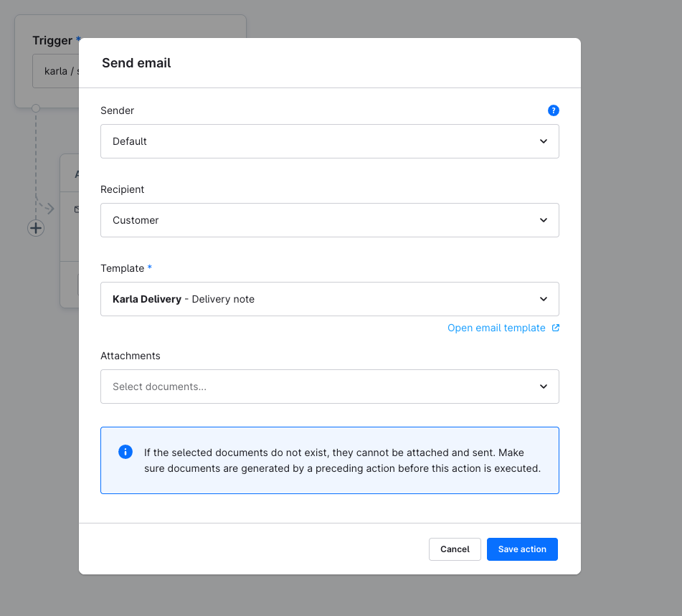Expand the Template field chevron
The image size is (682, 616).
(543, 299)
